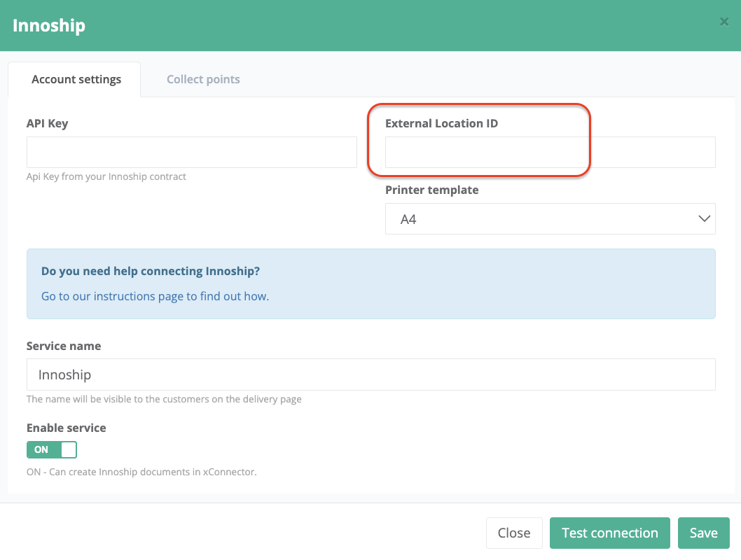Focus the API Key input field

tap(191, 152)
